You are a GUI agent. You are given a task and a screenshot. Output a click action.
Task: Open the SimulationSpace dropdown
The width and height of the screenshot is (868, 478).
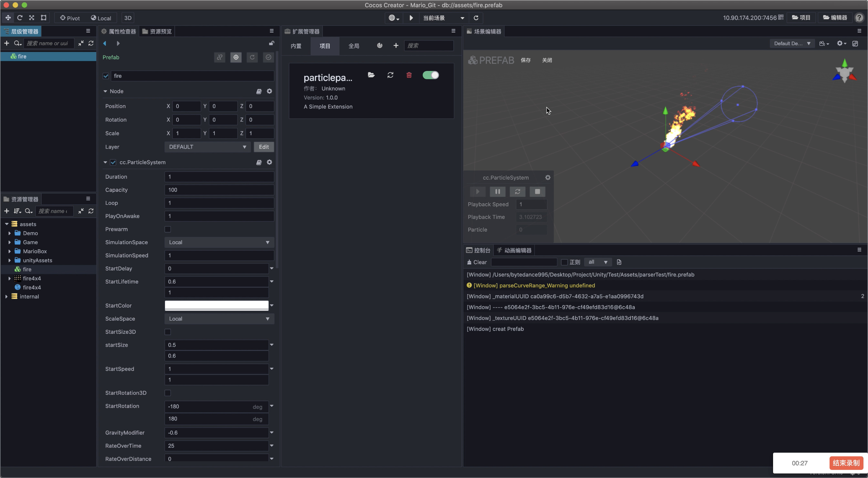click(219, 242)
